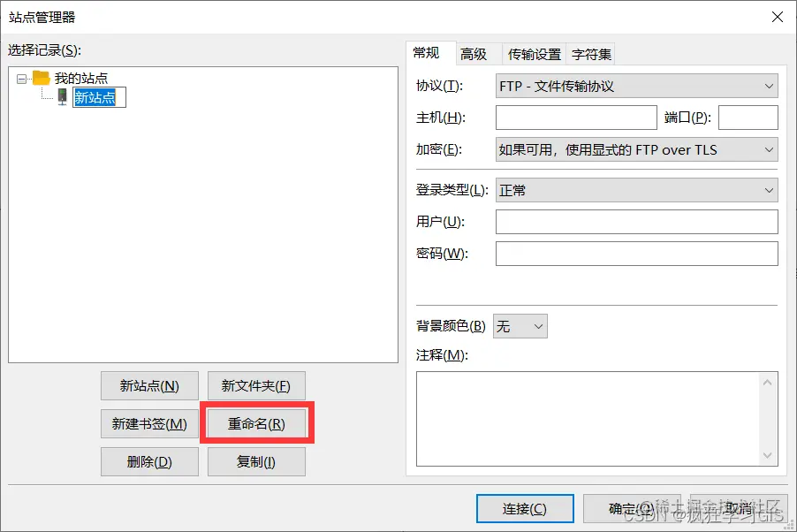Open the 协议 protocol dropdown

click(x=637, y=86)
